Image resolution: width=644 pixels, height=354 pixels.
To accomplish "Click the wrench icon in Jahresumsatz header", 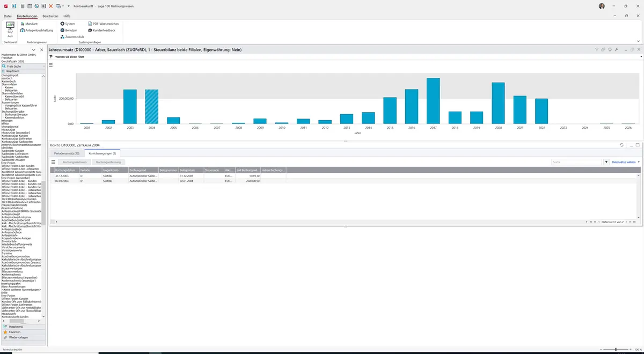I will [x=616, y=49].
